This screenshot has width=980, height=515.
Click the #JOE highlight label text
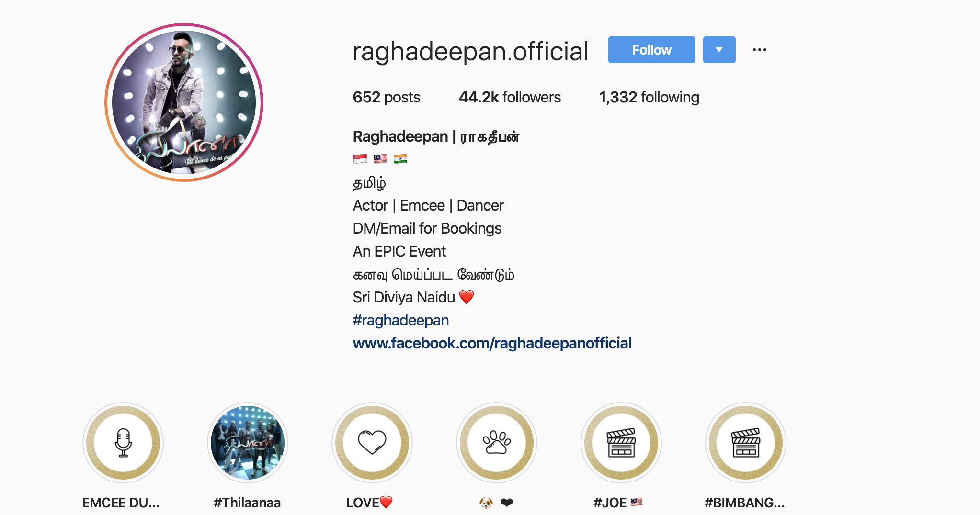click(x=610, y=503)
